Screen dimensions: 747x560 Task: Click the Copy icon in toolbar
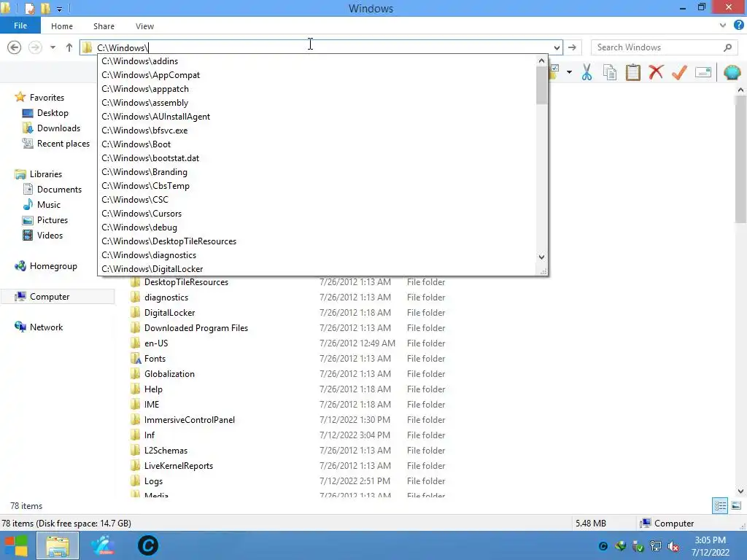(x=609, y=72)
